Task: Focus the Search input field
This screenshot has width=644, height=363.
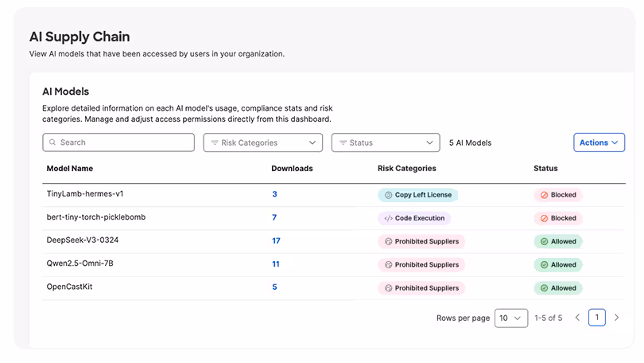Action: pyautogui.click(x=123, y=142)
